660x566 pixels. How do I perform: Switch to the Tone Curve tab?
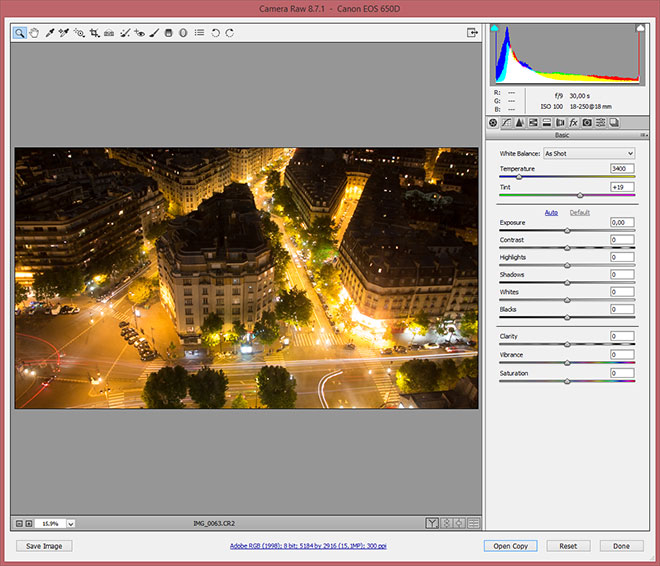pos(507,122)
